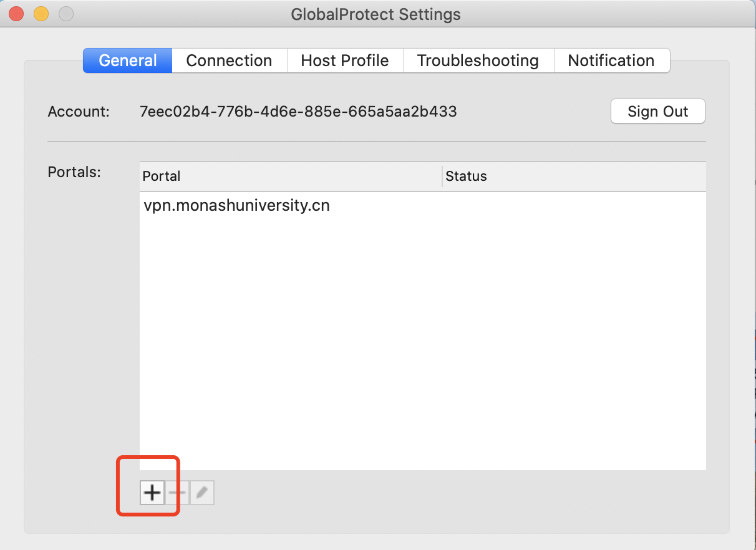Add a new portal with the plus icon

pyautogui.click(x=152, y=492)
